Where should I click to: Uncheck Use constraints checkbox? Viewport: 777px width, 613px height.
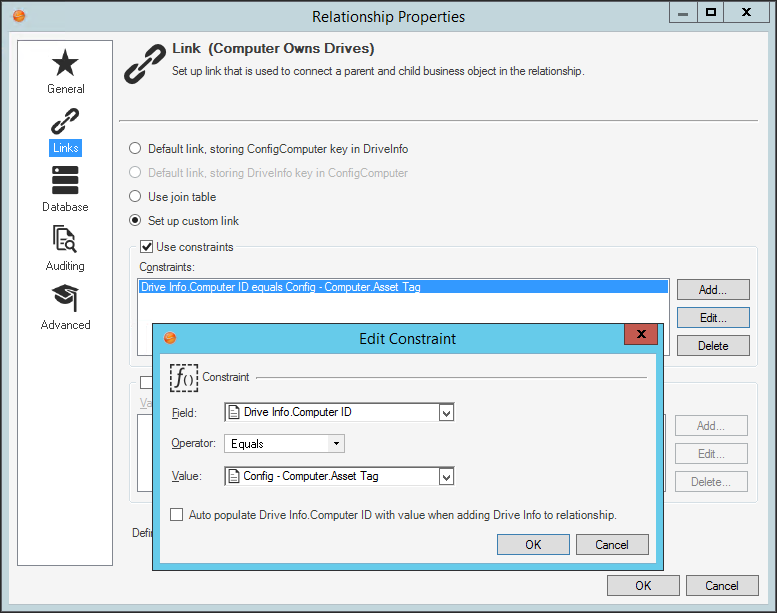point(146,246)
